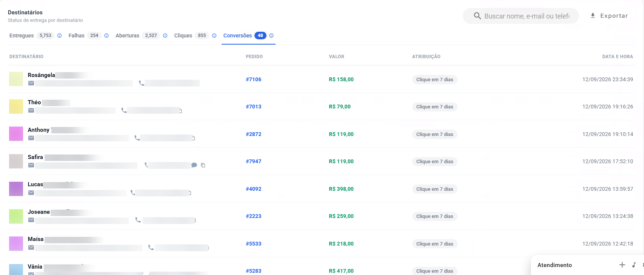Open order #2223

point(254,216)
